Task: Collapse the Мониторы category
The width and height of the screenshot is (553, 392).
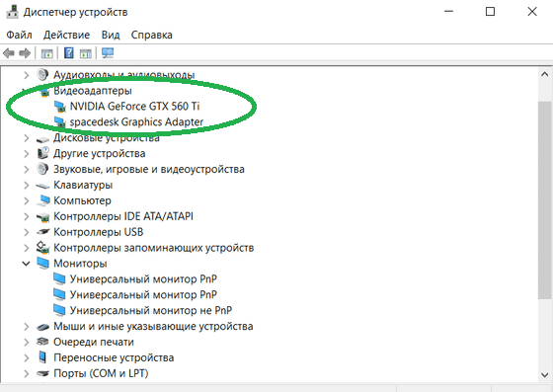Action: coord(26,264)
